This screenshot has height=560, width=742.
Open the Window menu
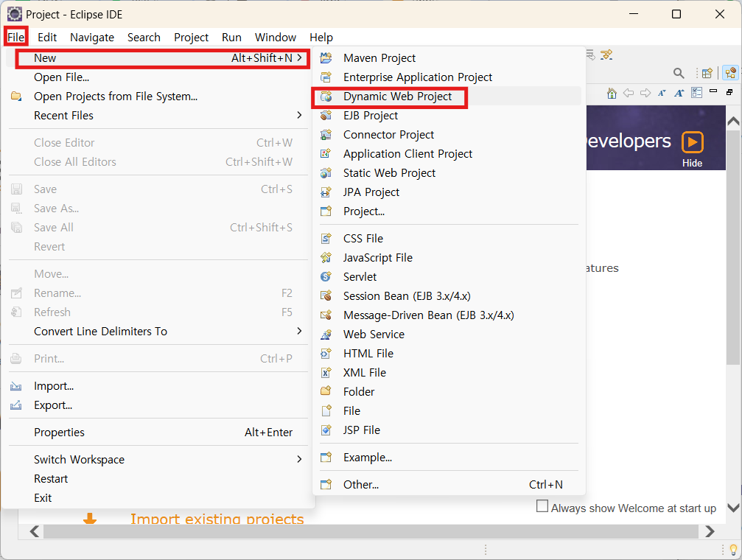pyautogui.click(x=276, y=38)
